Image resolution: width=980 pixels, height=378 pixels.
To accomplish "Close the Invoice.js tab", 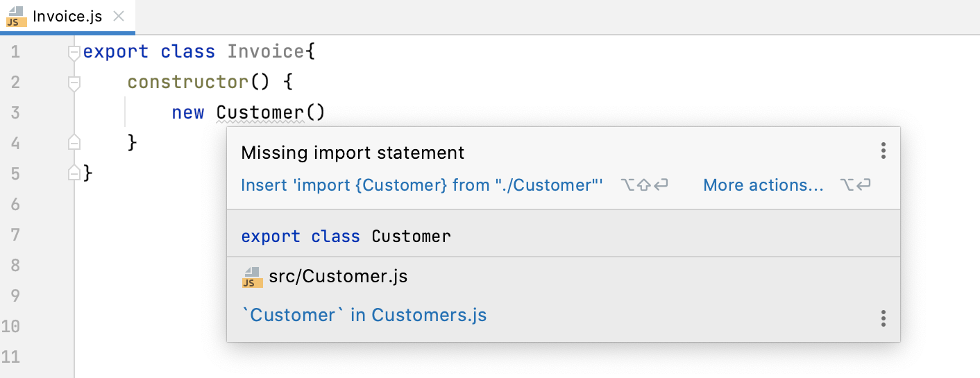I will coord(119,17).
